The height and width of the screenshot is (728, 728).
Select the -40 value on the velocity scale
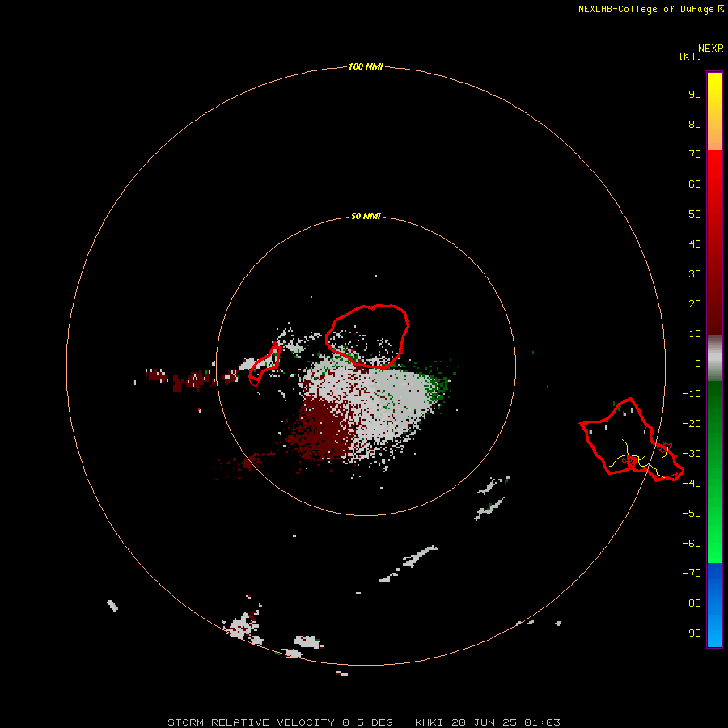pyautogui.click(x=692, y=484)
